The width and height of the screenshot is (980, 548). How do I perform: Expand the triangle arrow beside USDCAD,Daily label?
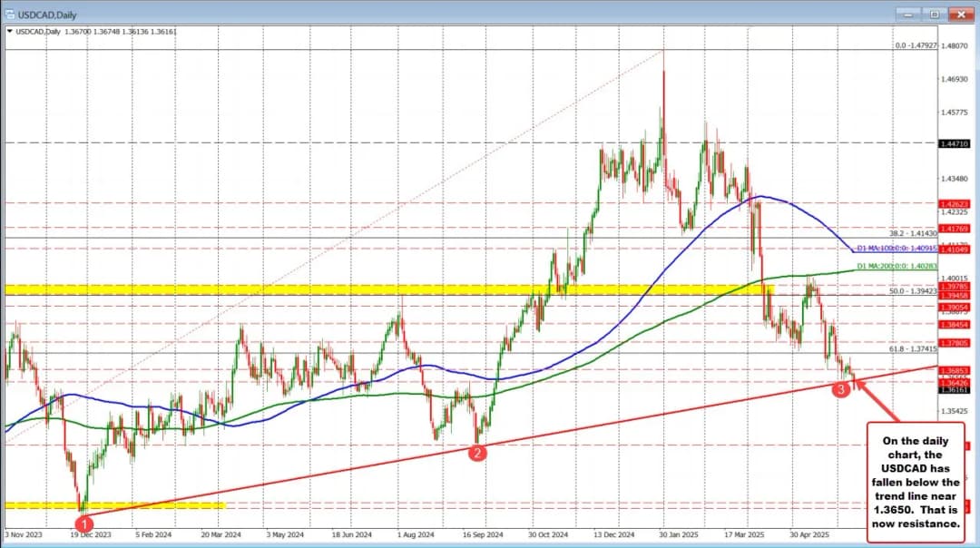click(x=10, y=32)
